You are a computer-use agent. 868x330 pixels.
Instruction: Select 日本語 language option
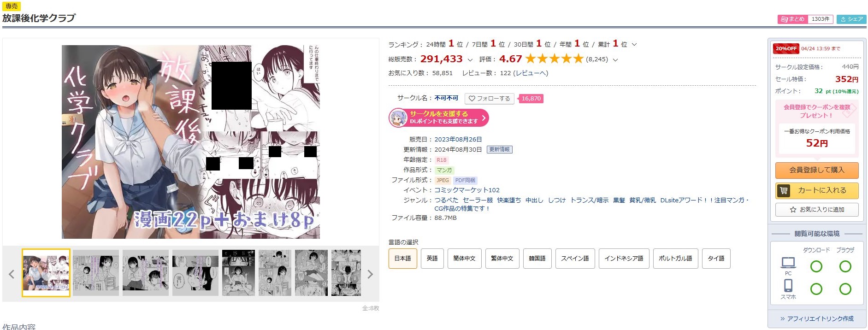(x=402, y=259)
